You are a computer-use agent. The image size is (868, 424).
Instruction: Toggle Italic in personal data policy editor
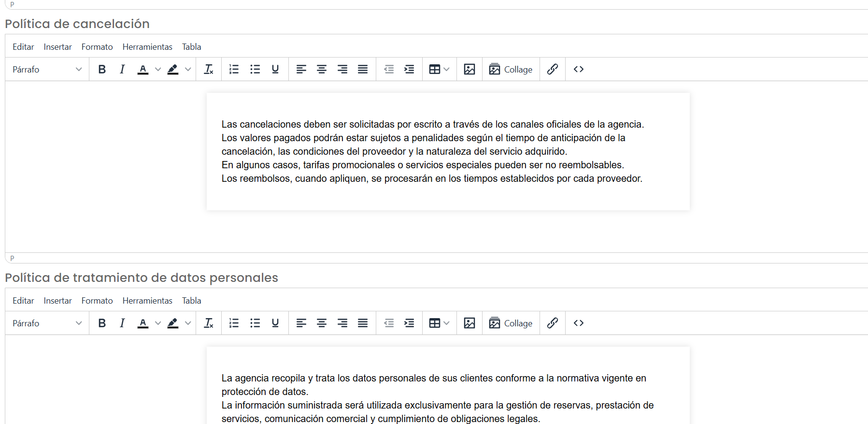click(x=122, y=323)
